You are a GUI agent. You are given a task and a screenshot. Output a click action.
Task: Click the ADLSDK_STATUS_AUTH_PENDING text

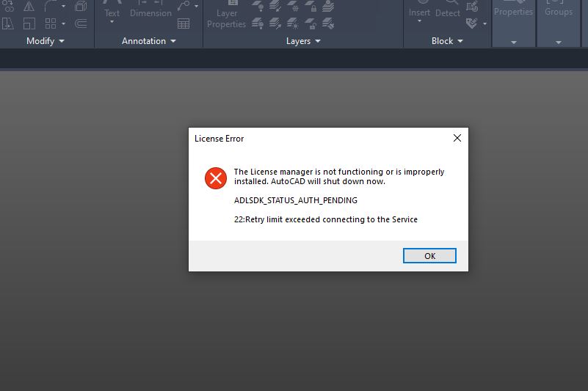[x=296, y=200]
